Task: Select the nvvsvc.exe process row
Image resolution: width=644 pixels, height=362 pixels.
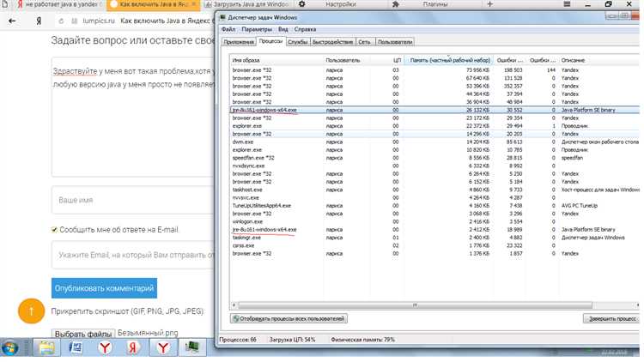Action: 434,198
